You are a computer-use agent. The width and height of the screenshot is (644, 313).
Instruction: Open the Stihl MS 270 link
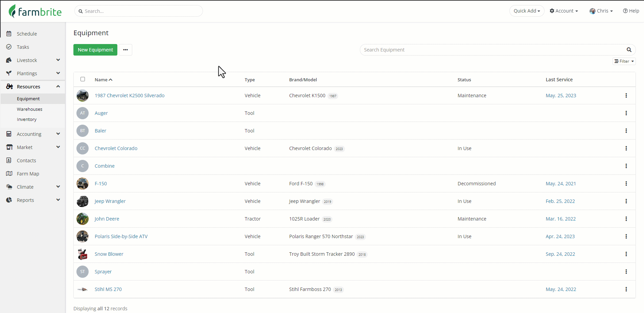click(108, 289)
